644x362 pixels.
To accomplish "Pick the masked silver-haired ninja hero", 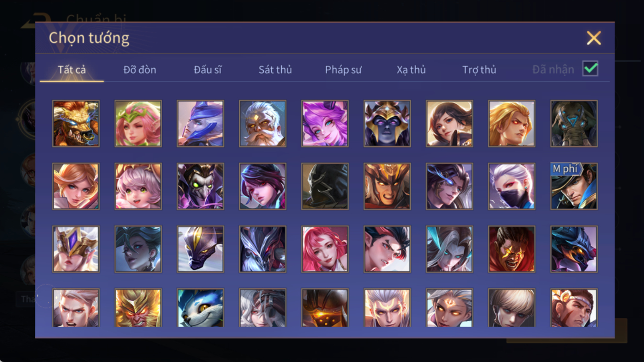I will pos(511,186).
